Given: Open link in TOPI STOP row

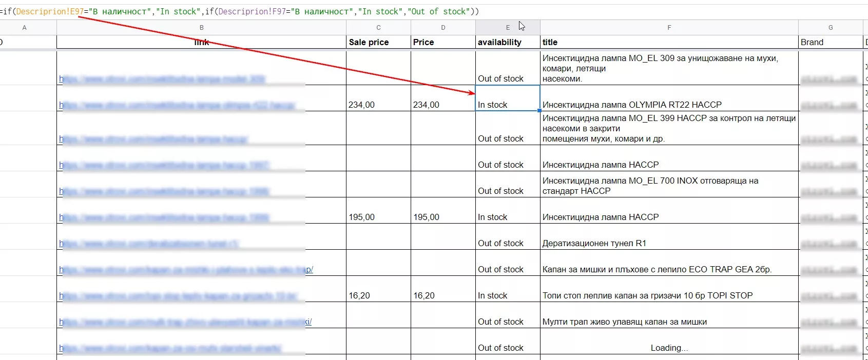Looking at the screenshot, I should tap(178, 296).
